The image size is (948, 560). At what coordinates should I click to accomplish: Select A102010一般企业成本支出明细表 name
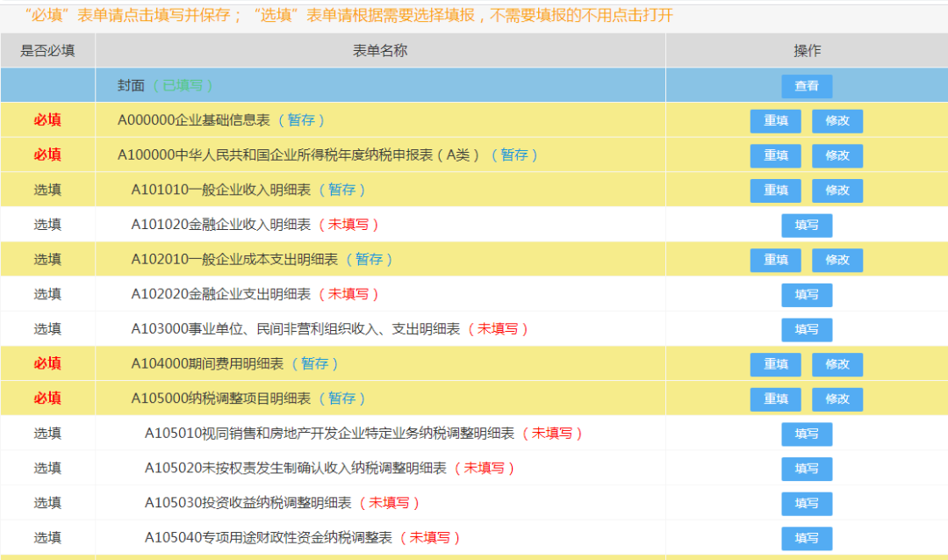(234, 259)
